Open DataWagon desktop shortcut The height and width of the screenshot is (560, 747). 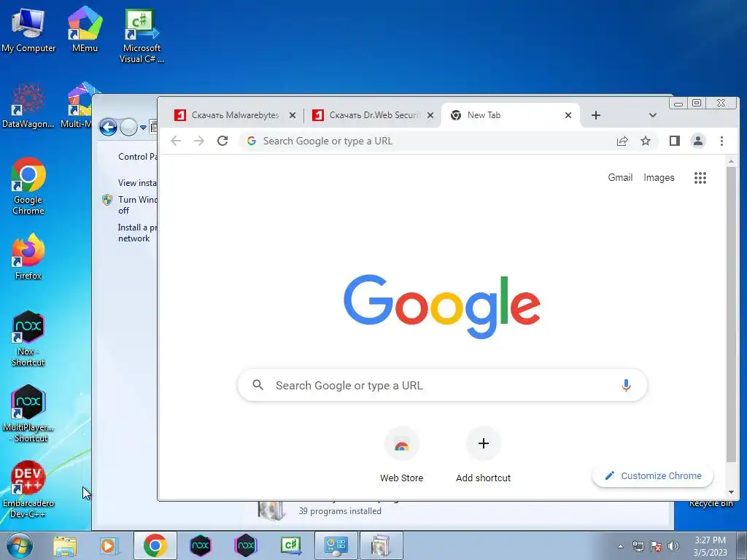click(28, 106)
